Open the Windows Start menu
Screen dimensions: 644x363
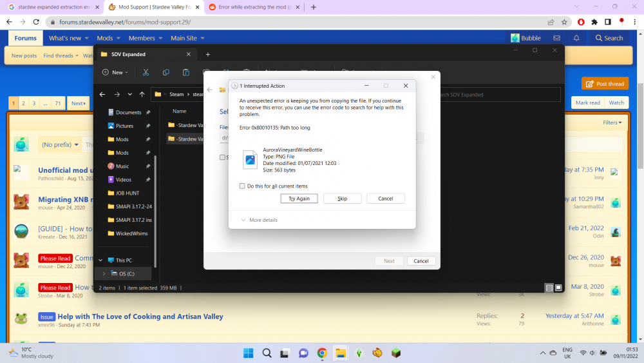point(248,353)
